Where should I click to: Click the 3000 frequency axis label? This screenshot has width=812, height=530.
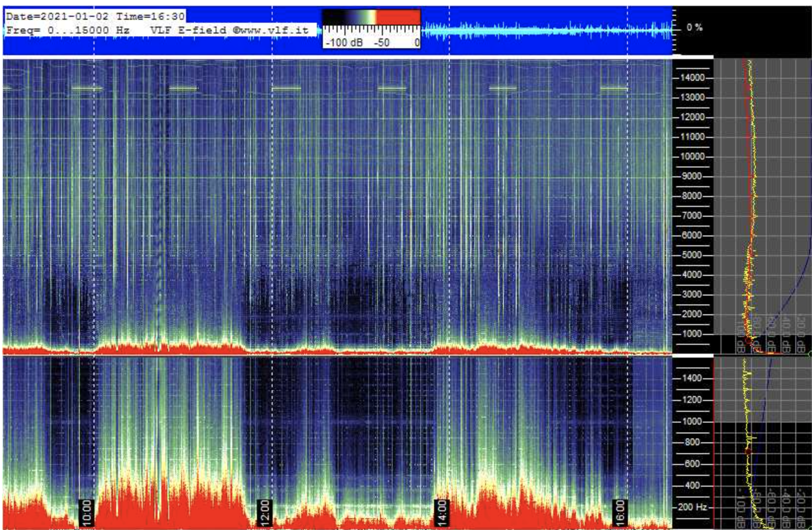tap(691, 295)
